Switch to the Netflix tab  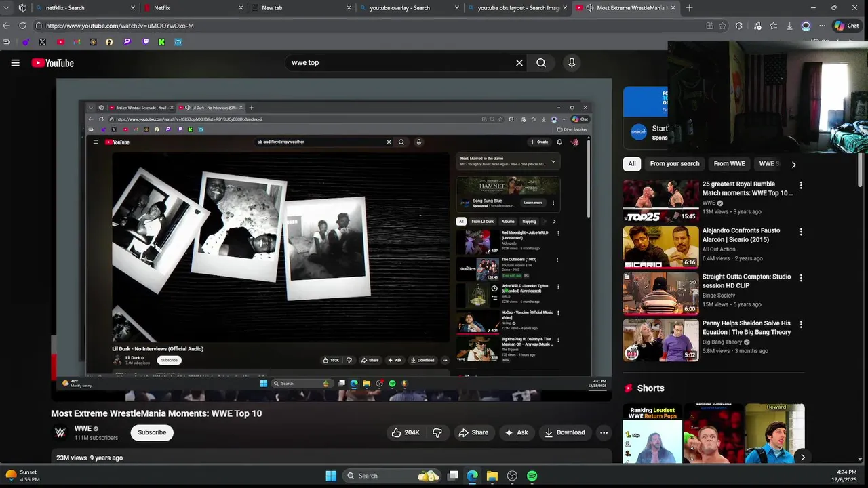[x=193, y=8]
